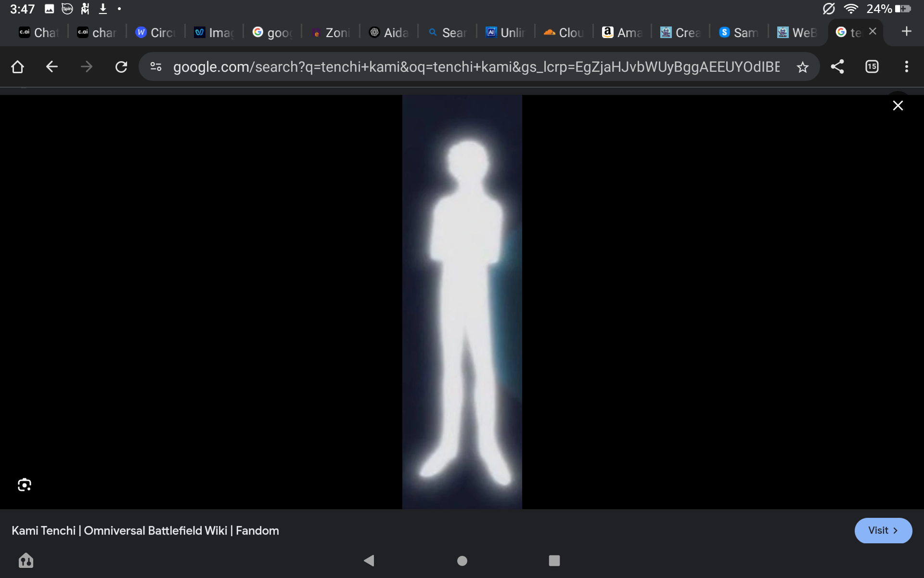
Task: Tap the battery 24% indicator
Action: 888,9
